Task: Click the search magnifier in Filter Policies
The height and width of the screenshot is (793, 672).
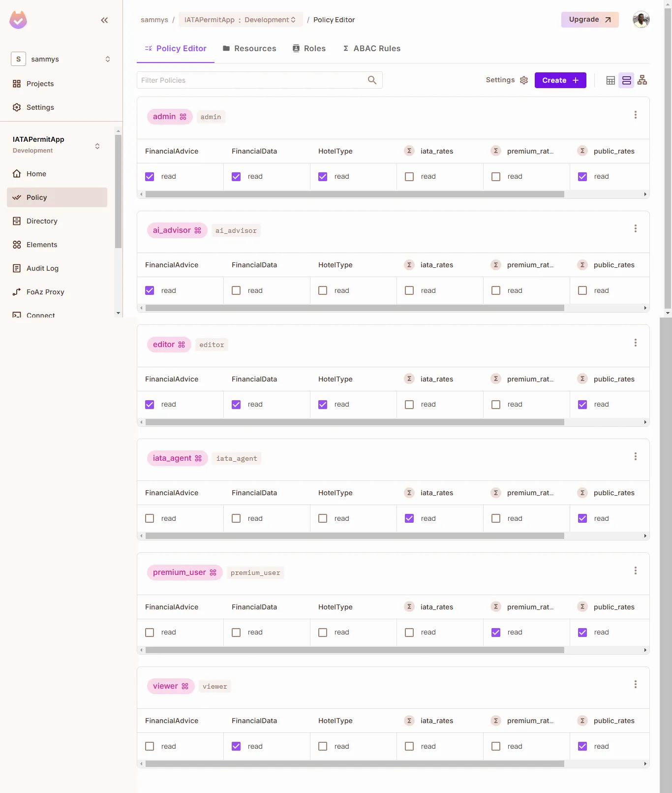Action: click(x=372, y=80)
